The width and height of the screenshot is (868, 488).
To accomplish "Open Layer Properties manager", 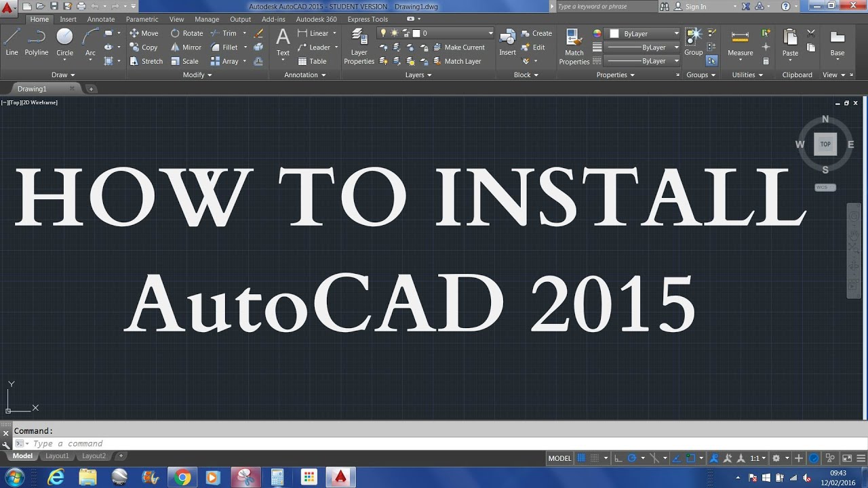I will coord(359,47).
